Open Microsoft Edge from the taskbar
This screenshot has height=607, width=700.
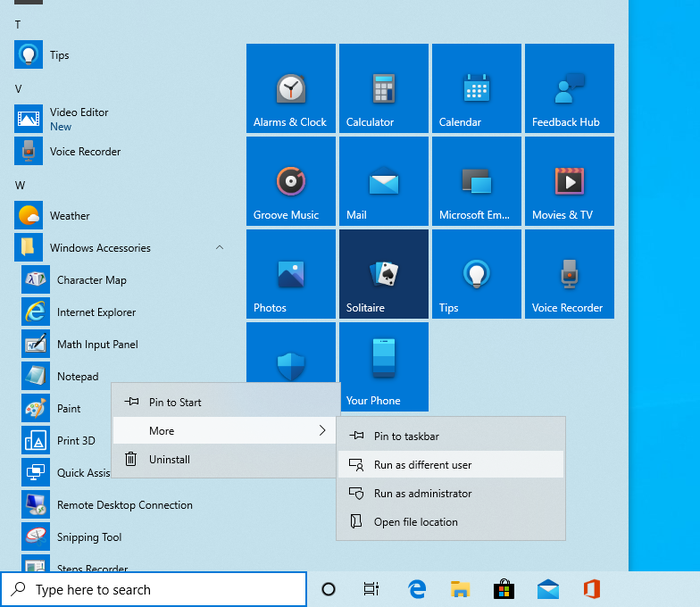[417, 589]
